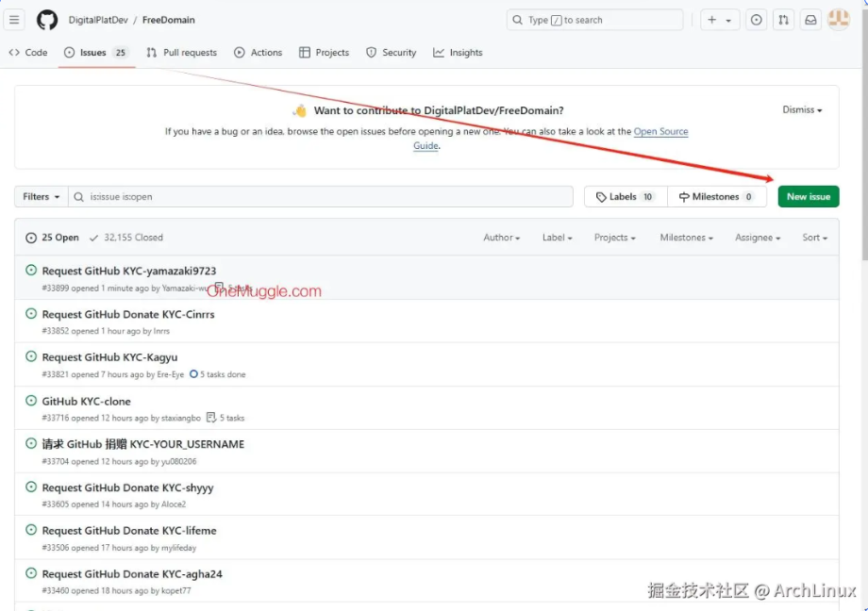Focus the 'Type / to search' field

click(x=594, y=20)
